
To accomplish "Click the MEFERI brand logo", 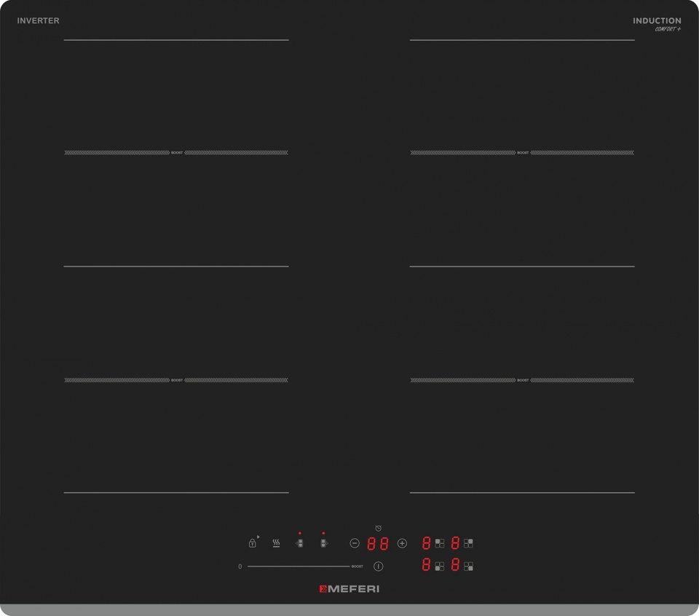I will point(349,589).
